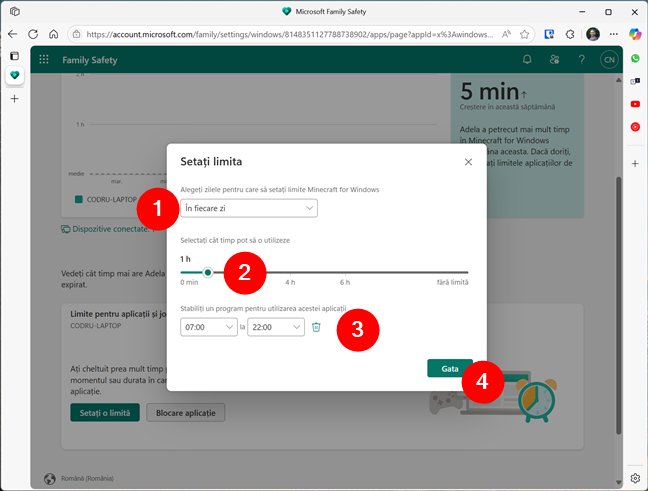Screen dimensions: 648x491
Task: Click the Blocare aplicație button
Action: click(x=186, y=413)
